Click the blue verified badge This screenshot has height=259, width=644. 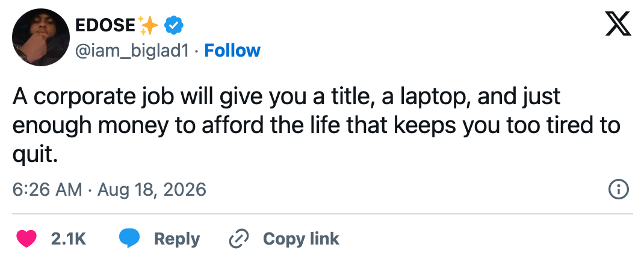(174, 25)
